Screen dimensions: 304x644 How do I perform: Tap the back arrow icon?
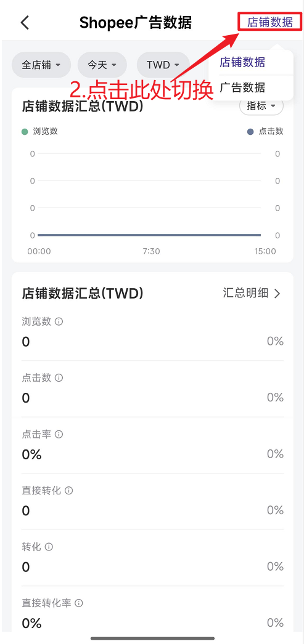coord(25,22)
